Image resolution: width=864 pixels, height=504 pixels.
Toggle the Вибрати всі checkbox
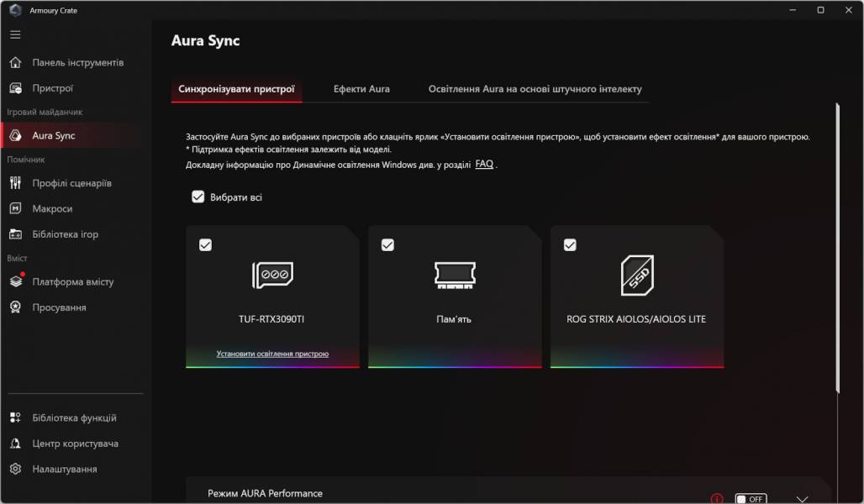coord(198,197)
